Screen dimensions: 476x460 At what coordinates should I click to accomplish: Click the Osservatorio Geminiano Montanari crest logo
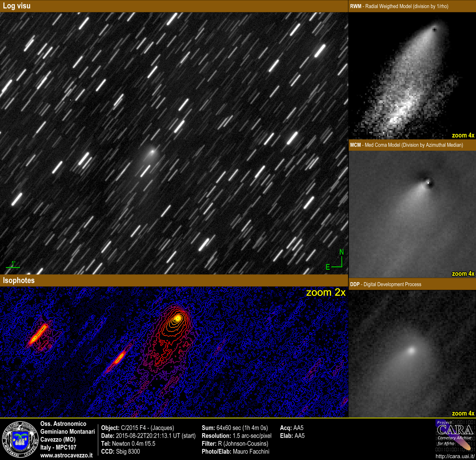click(x=20, y=439)
